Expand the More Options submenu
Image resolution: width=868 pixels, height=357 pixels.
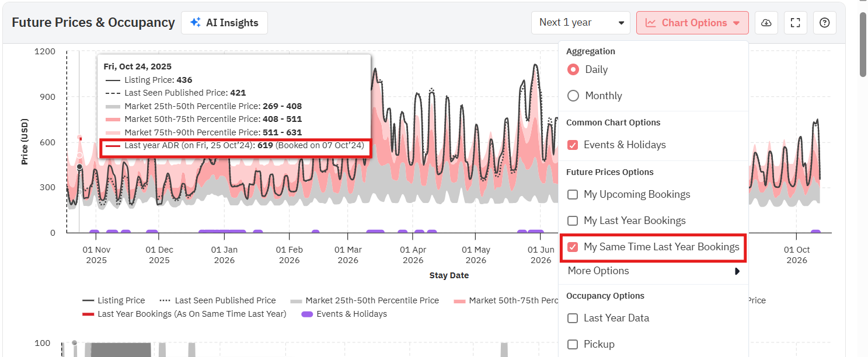tap(653, 271)
